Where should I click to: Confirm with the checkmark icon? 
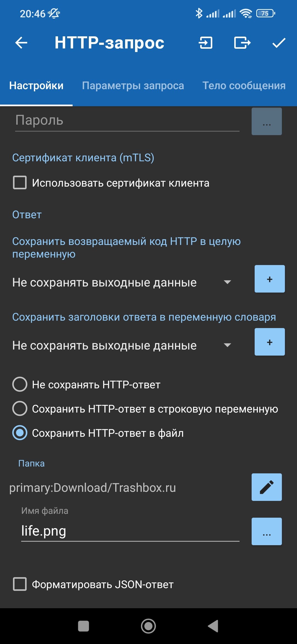click(279, 43)
